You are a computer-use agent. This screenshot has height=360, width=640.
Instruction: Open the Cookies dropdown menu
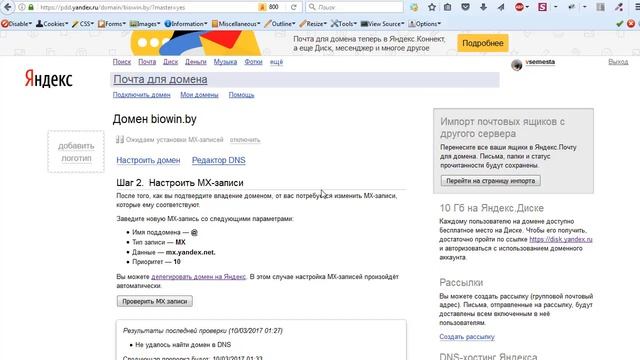coord(52,24)
